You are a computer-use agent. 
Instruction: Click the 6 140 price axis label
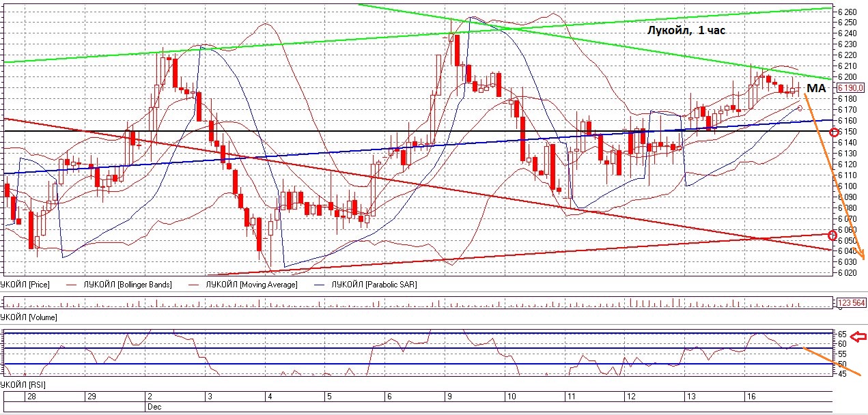(x=847, y=143)
